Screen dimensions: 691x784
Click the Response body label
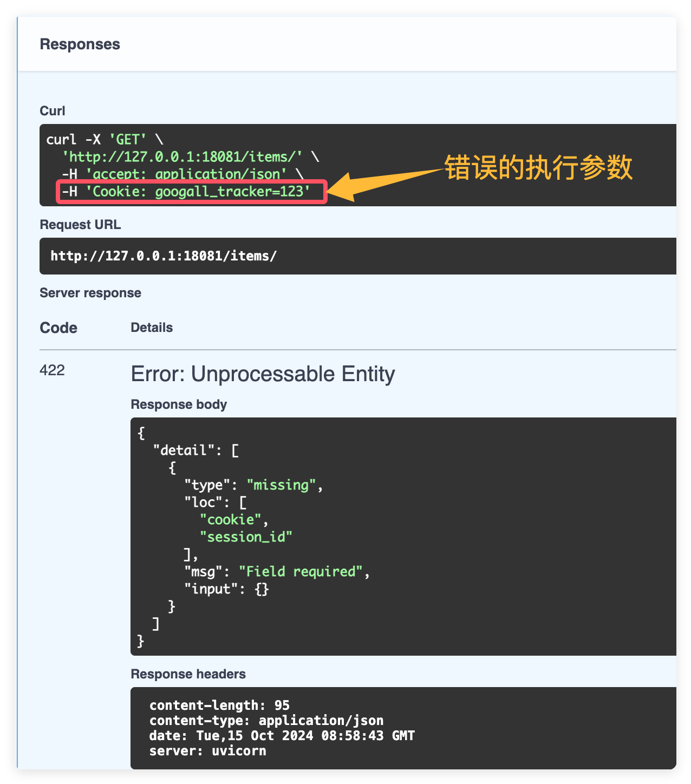[x=179, y=404]
